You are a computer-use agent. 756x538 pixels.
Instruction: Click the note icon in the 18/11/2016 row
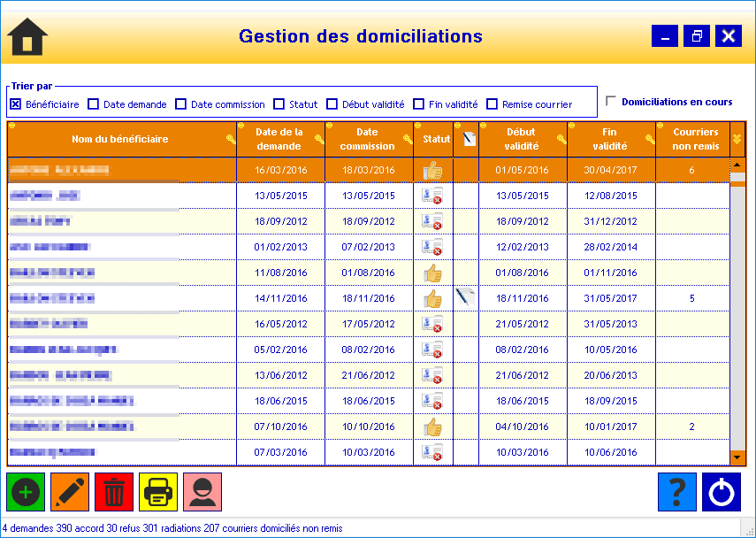(465, 298)
